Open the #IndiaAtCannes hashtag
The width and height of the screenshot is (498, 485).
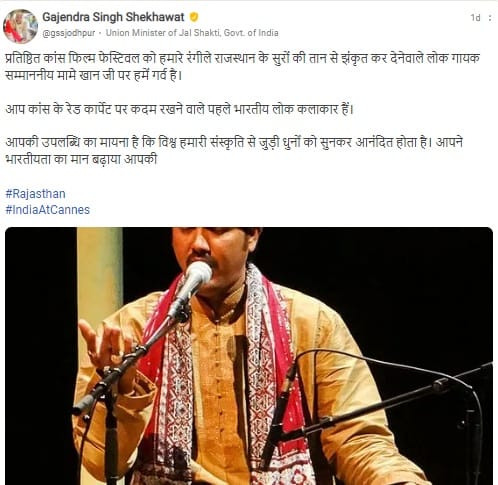[48, 210]
